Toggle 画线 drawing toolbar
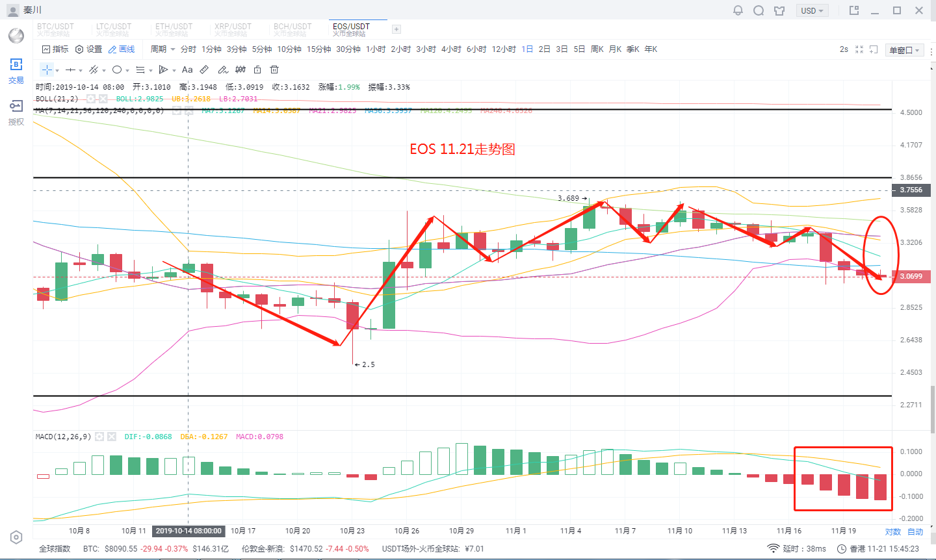 tap(122, 49)
